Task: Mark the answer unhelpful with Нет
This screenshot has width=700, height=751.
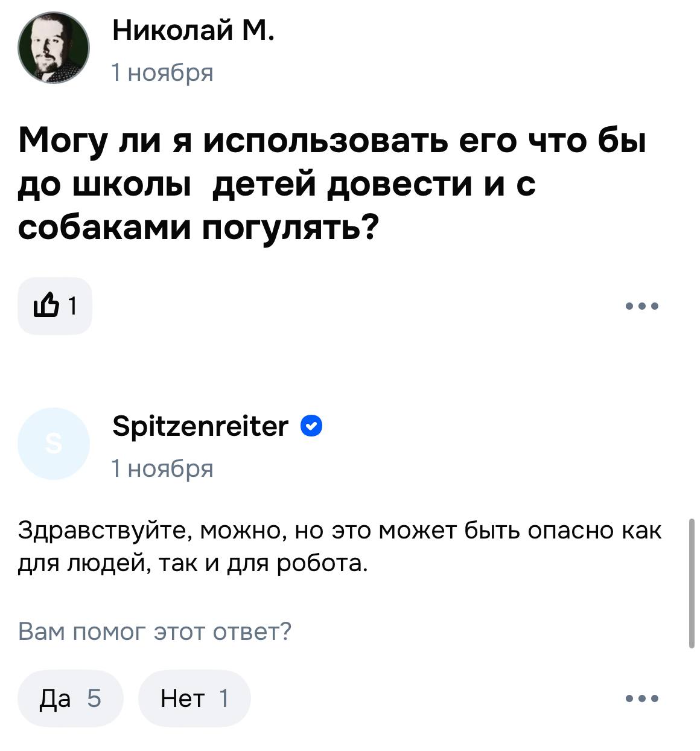Action: pyautogui.click(x=193, y=698)
